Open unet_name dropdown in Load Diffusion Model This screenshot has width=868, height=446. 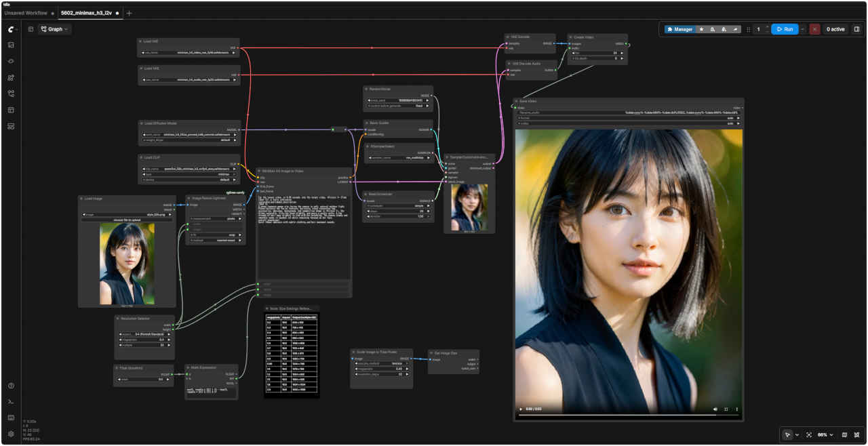click(x=190, y=134)
